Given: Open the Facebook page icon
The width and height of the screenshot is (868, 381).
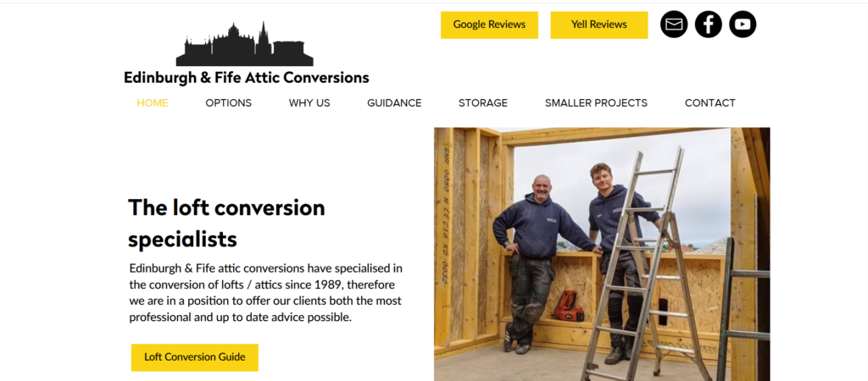Looking at the screenshot, I should 709,25.
